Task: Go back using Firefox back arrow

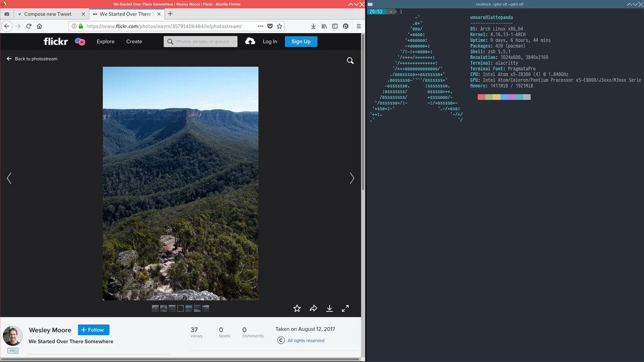Action: 7,26
